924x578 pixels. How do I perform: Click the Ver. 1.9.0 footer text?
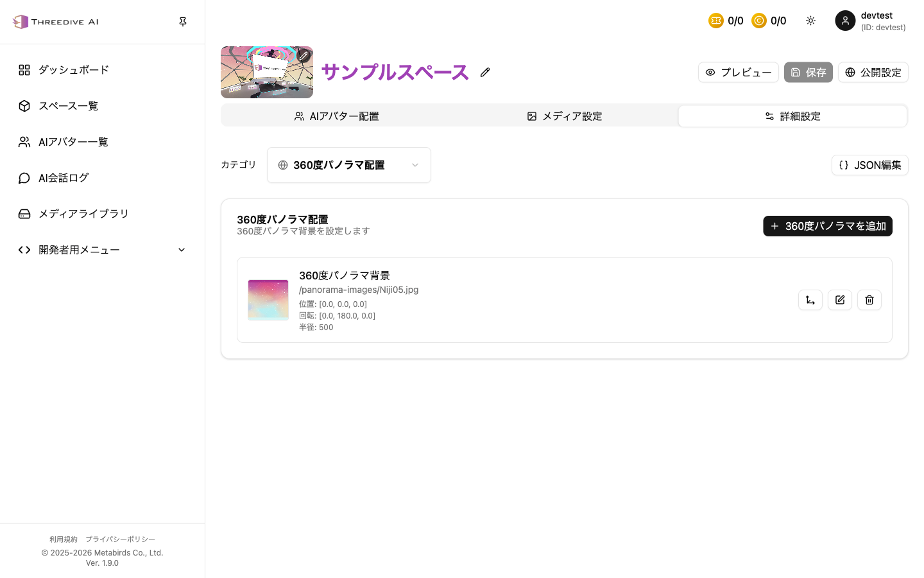pyautogui.click(x=102, y=563)
